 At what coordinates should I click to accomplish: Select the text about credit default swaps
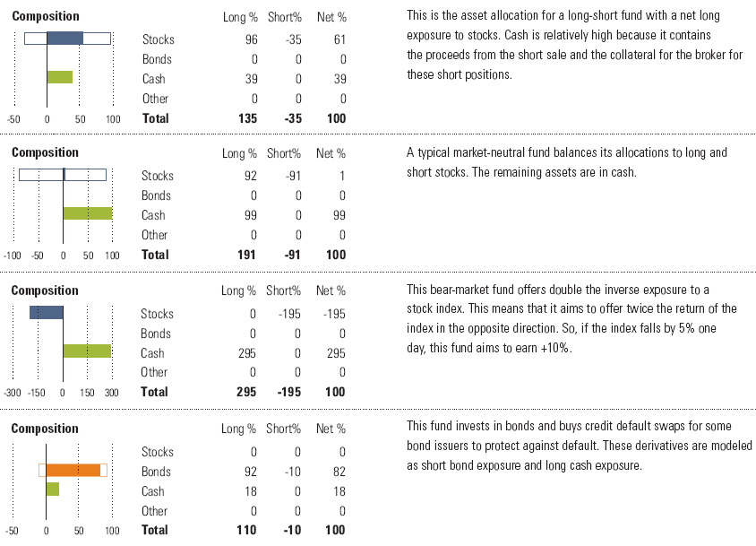pos(579,446)
